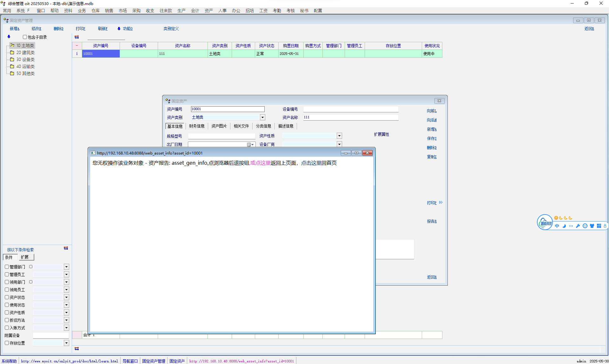
Task: Click the smiley emoji icon in IME toolbar
Action: point(585,226)
